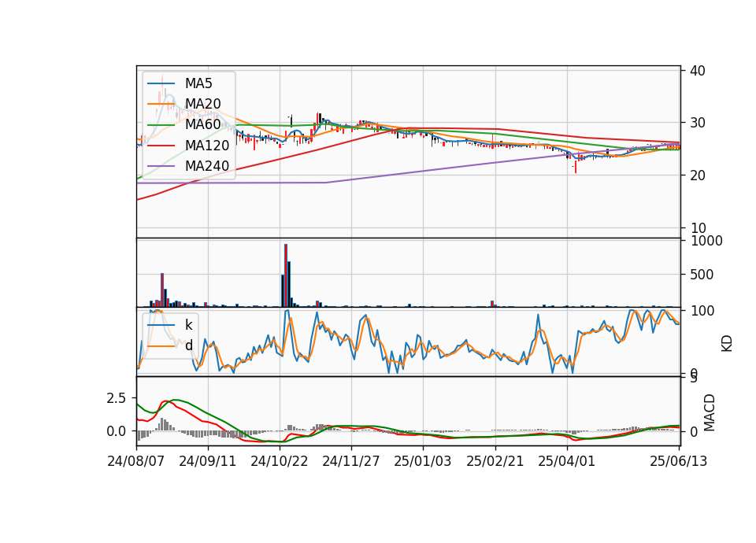Click the 25/01/03 date label
Viewport: 756px width, 543px height.
(423, 461)
